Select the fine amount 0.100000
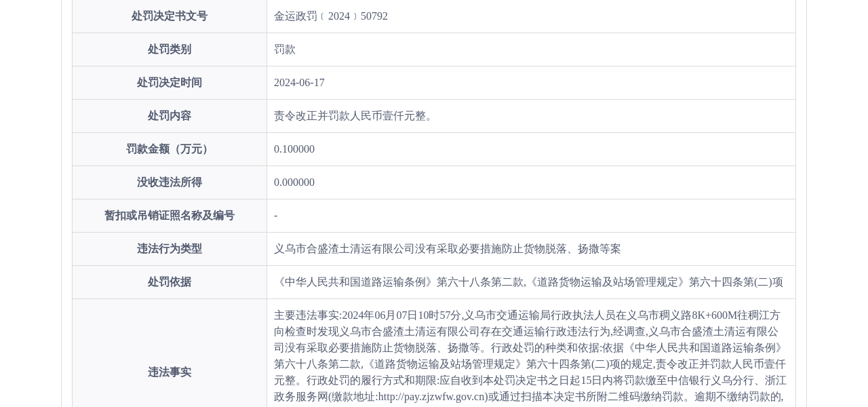 [x=294, y=149]
